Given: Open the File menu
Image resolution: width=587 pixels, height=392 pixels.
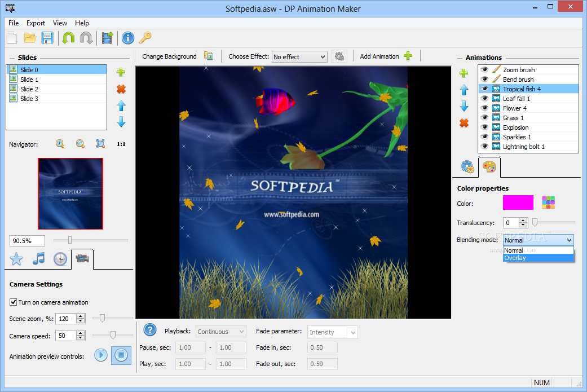Looking at the screenshot, I should click(x=14, y=23).
